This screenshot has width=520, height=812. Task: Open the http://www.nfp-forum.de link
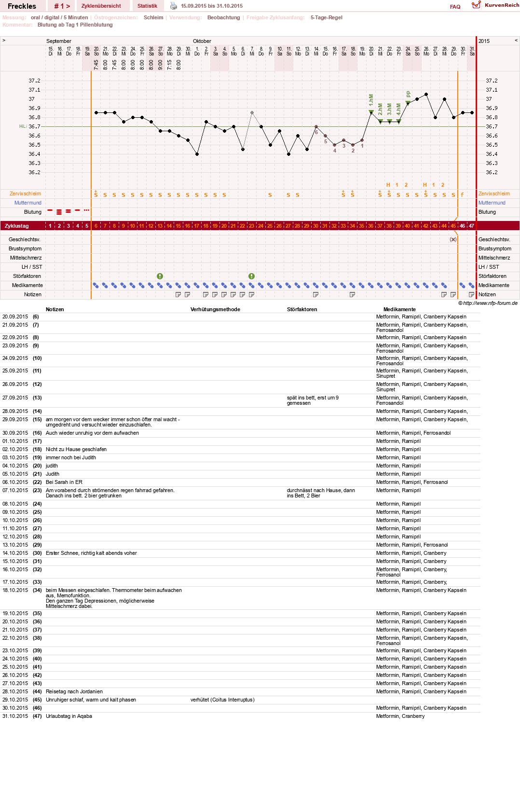pyautogui.click(x=490, y=303)
